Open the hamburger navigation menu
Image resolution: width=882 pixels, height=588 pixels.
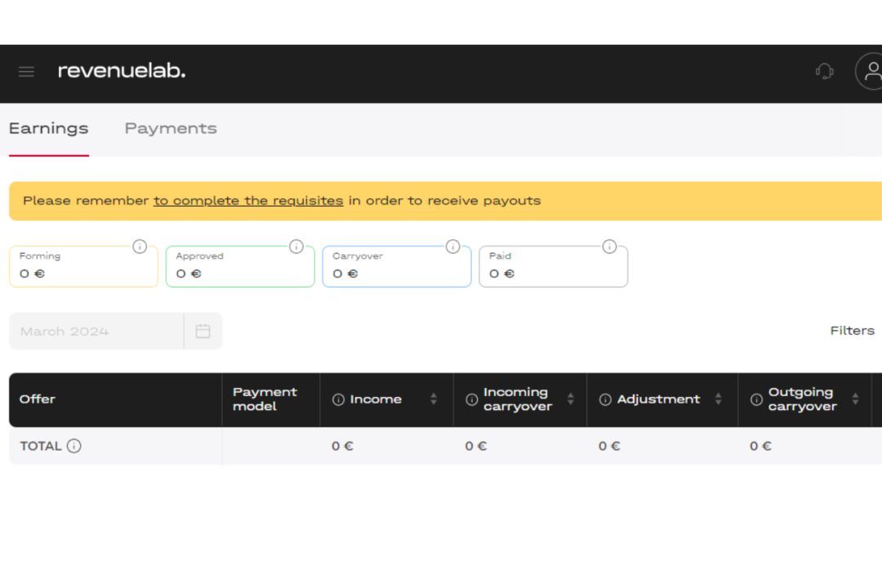coord(26,71)
